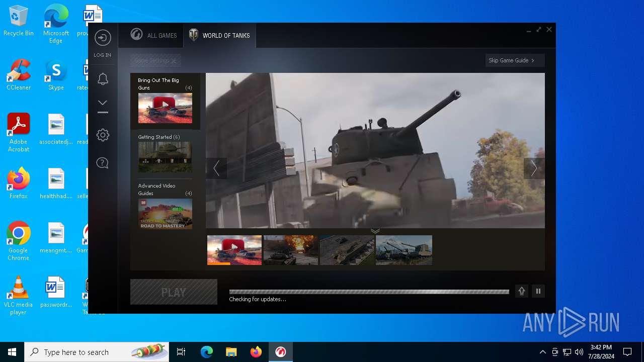Open the help question-mark icon
Screen dimensions: 644x362
pos(103,163)
